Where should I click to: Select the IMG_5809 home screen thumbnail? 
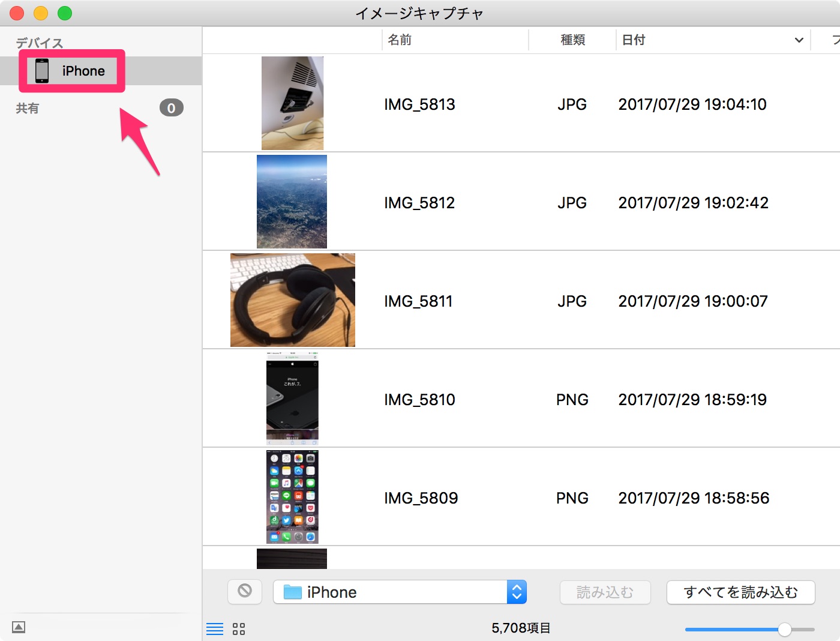click(292, 497)
